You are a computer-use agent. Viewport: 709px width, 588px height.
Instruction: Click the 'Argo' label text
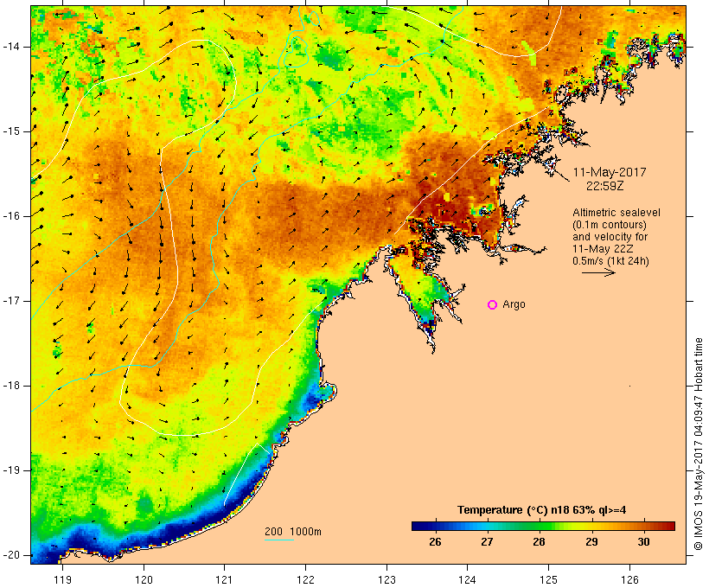[x=514, y=305]
